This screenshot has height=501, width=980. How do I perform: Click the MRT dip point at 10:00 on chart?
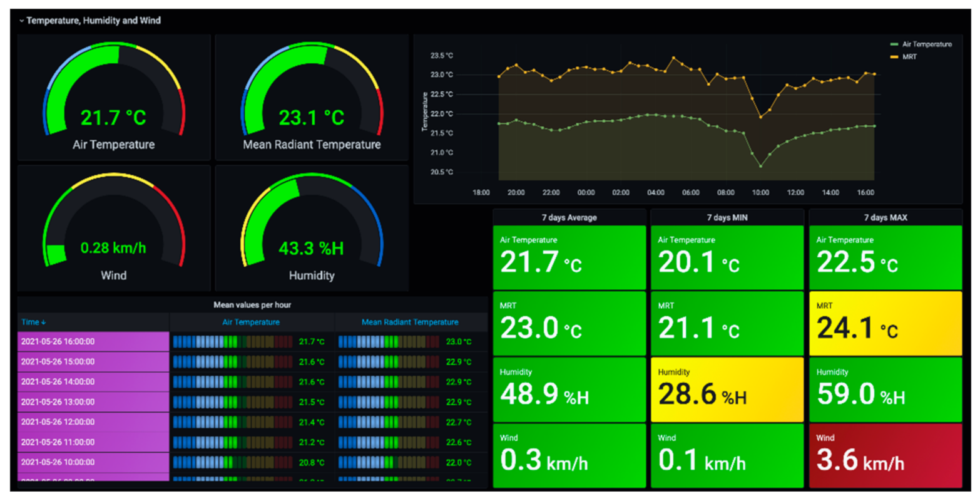pyautogui.click(x=760, y=117)
